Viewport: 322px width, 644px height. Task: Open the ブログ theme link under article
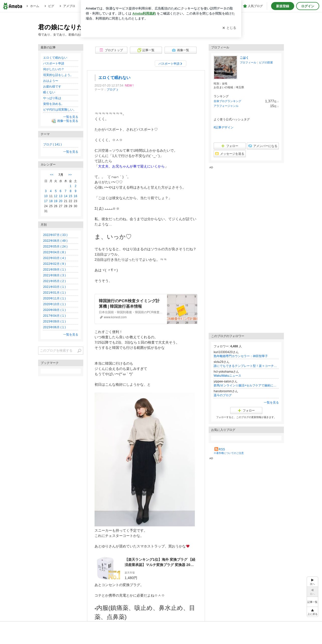coord(112,90)
